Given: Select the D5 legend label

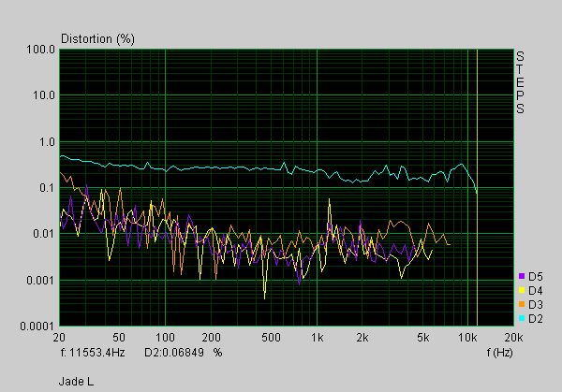Looking at the screenshot, I should (x=536, y=276).
